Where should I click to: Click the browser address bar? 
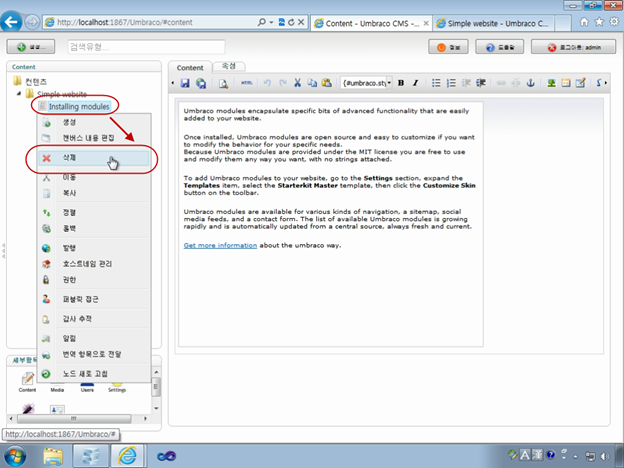point(155,22)
